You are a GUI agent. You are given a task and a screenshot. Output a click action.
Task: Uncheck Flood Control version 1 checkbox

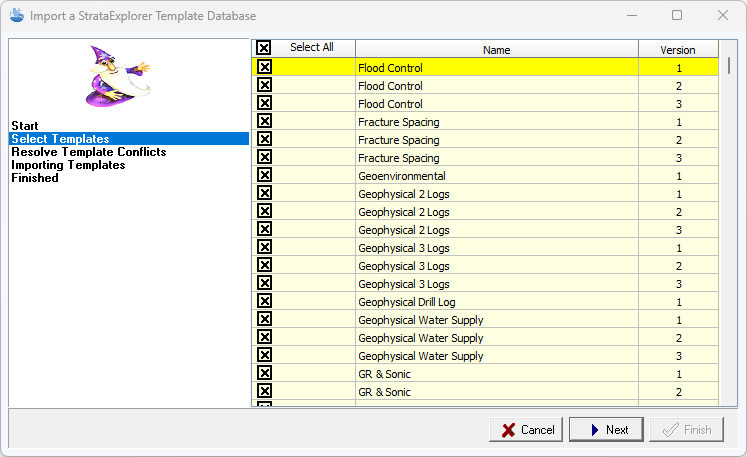pyautogui.click(x=264, y=67)
